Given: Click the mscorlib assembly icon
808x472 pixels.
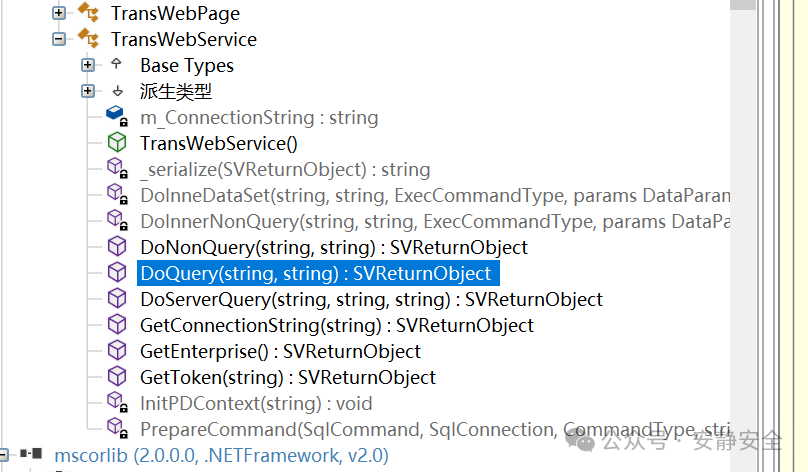Looking at the screenshot, I should point(31,454).
